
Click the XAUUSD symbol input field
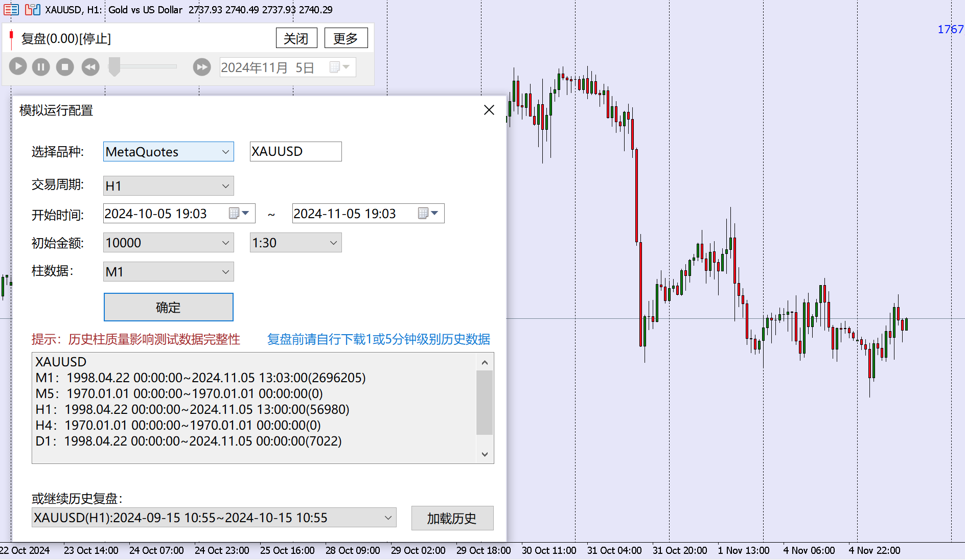pyautogui.click(x=295, y=152)
